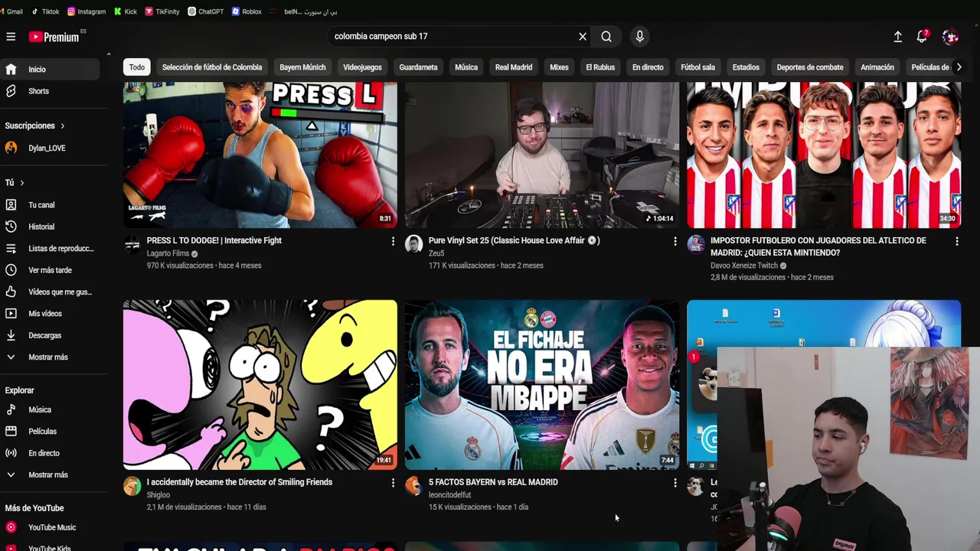Clear the search box text

[x=583, y=36]
